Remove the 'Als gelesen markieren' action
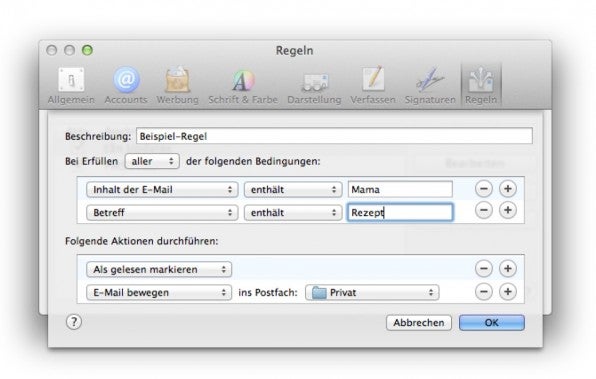The height and width of the screenshot is (379, 596). coord(484,269)
